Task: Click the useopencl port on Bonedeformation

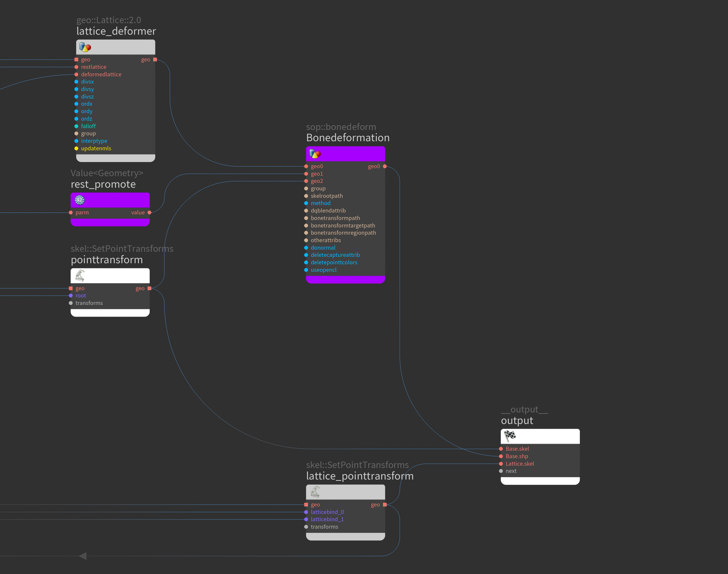Action: pyautogui.click(x=306, y=270)
